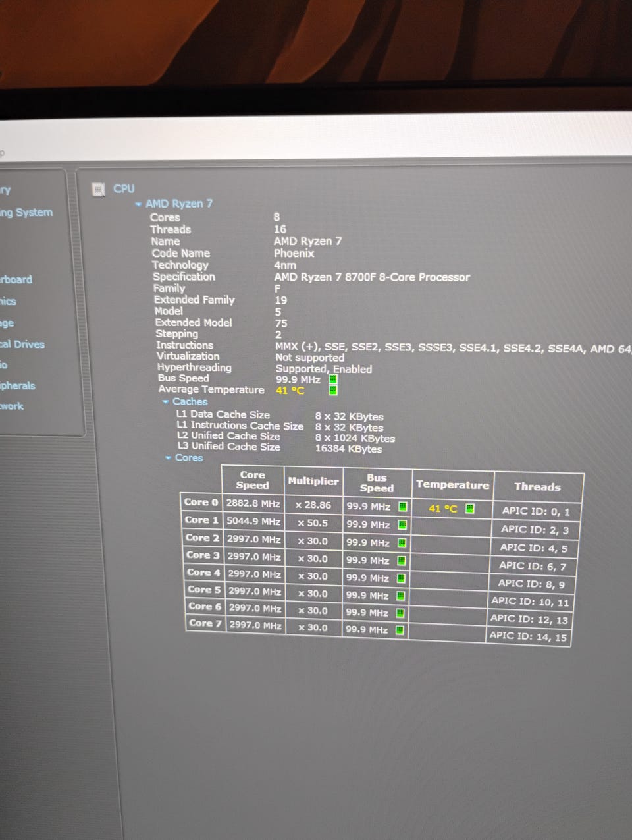Open the Peripherals sidebar section
Viewport: 632px width, 840px height.
click(x=18, y=386)
